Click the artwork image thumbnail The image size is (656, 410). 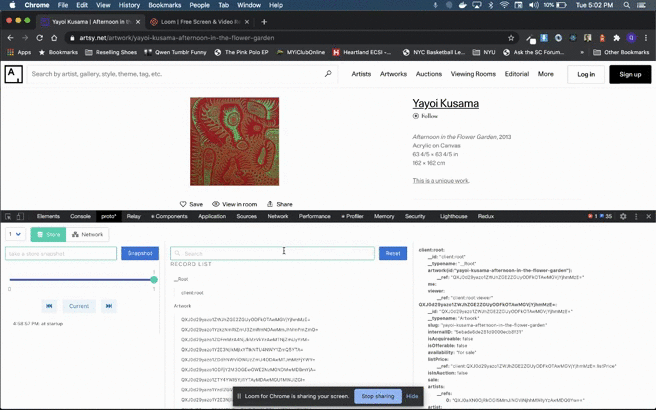point(234,141)
